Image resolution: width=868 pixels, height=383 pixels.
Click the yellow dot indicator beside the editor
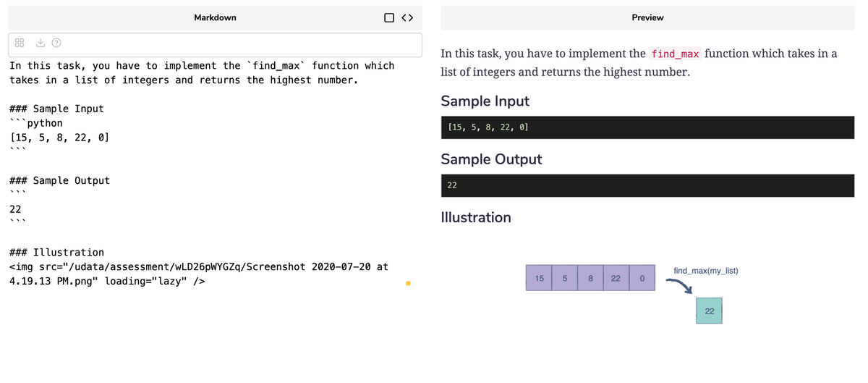[x=408, y=283]
